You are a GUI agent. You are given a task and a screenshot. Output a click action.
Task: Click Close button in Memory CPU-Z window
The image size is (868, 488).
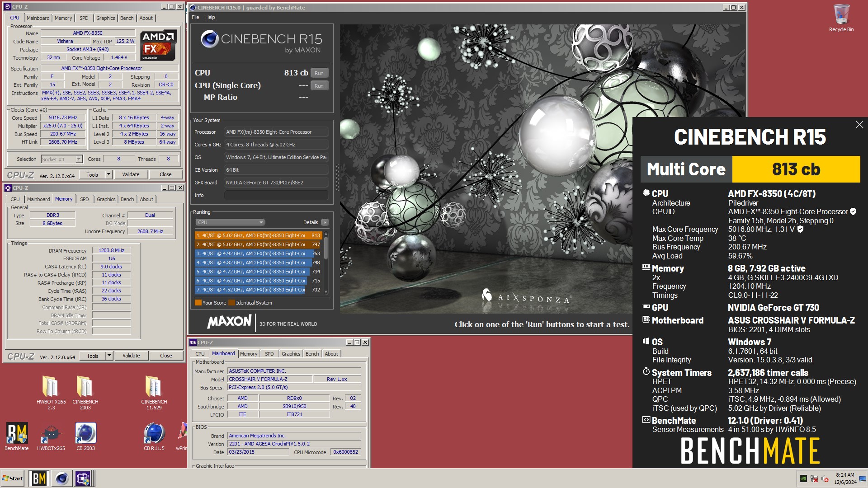click(166, 356)
